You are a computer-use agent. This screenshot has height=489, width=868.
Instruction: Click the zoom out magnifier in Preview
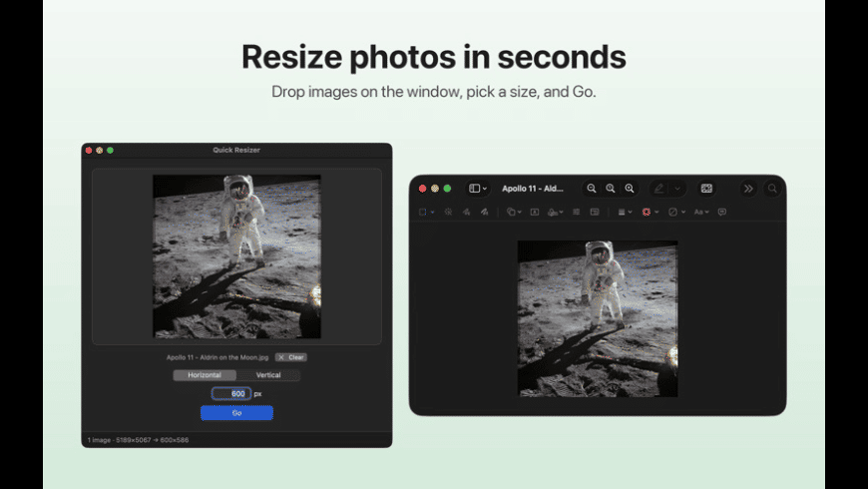pyautogui.click(x=592, y=189)
